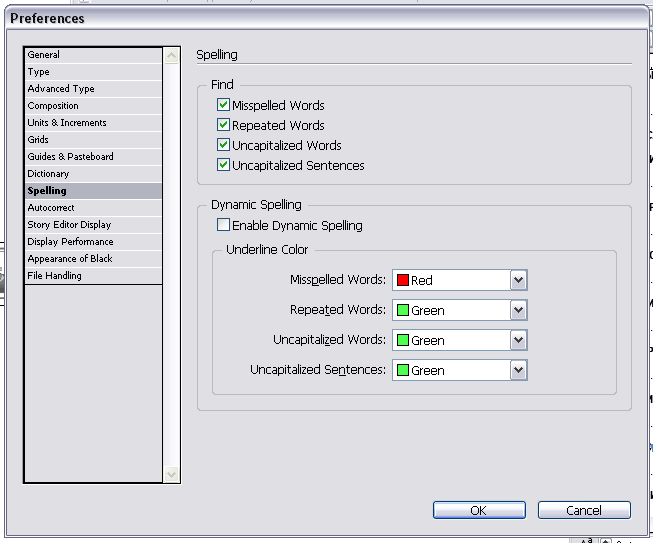Viewport: 653px width, 543px height.
Task: Click the category list scroll up arrow
Action: point(171,56)
